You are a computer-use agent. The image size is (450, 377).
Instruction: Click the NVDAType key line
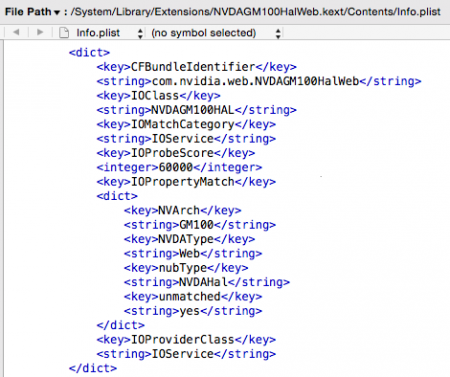[x=189, y=239]
